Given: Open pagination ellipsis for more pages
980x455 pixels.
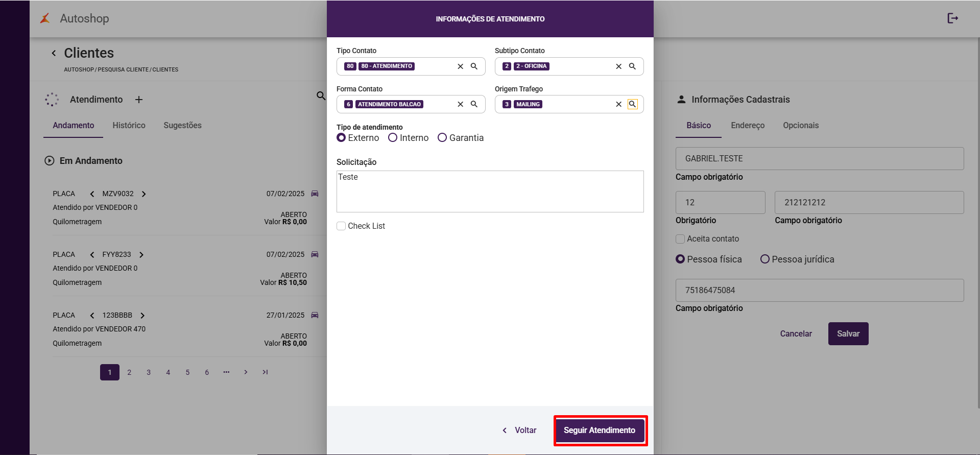Looking at the screenshot, I should [226, 372].
